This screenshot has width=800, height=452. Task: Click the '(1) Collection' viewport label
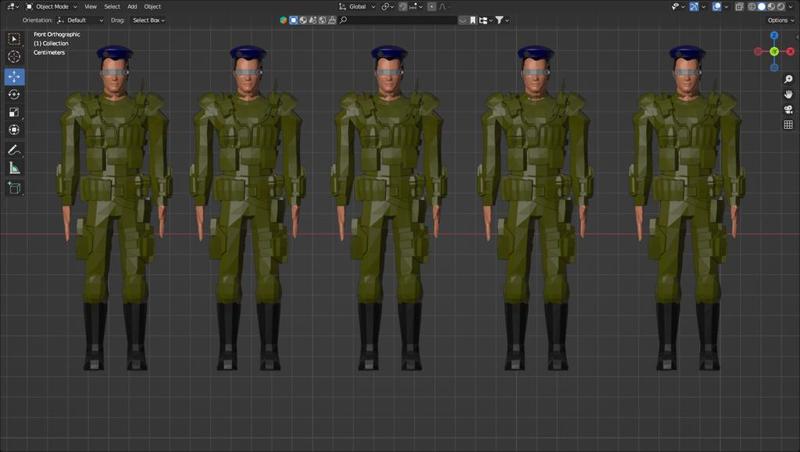[51, 43]
